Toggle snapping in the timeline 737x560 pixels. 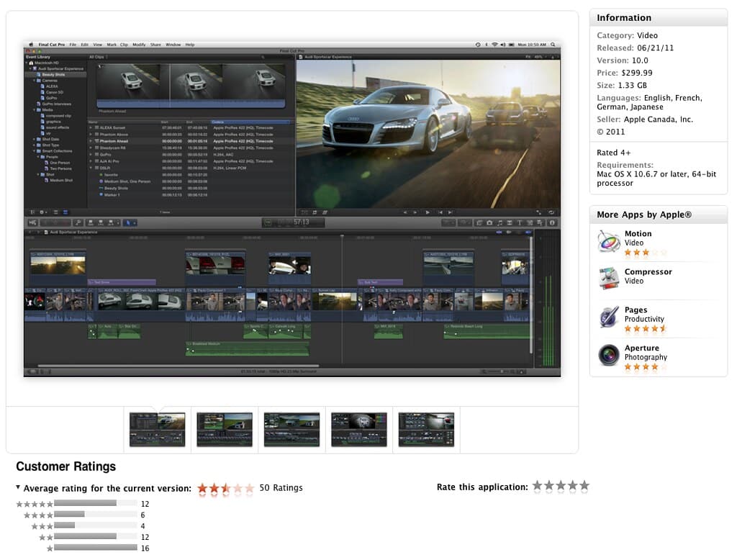528,232
